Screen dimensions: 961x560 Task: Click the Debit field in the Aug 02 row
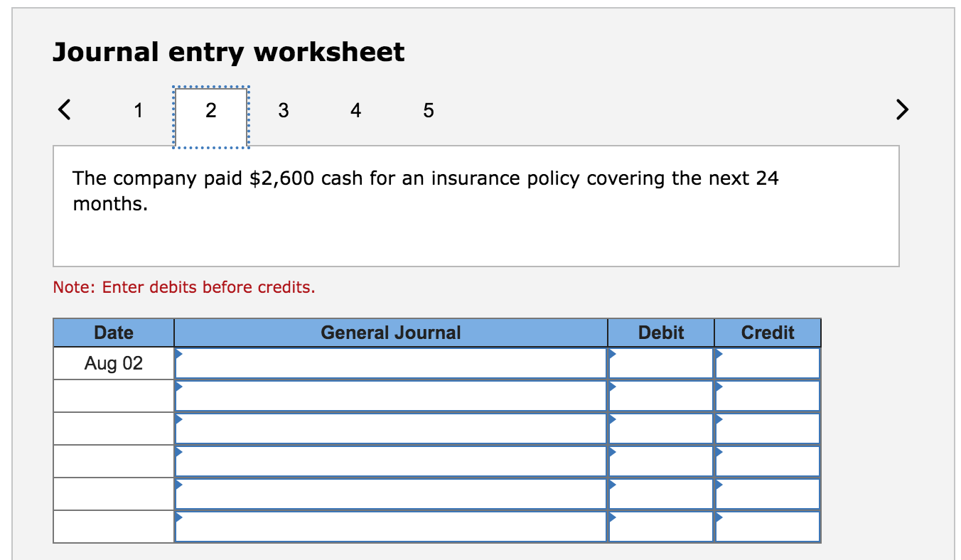661,363
